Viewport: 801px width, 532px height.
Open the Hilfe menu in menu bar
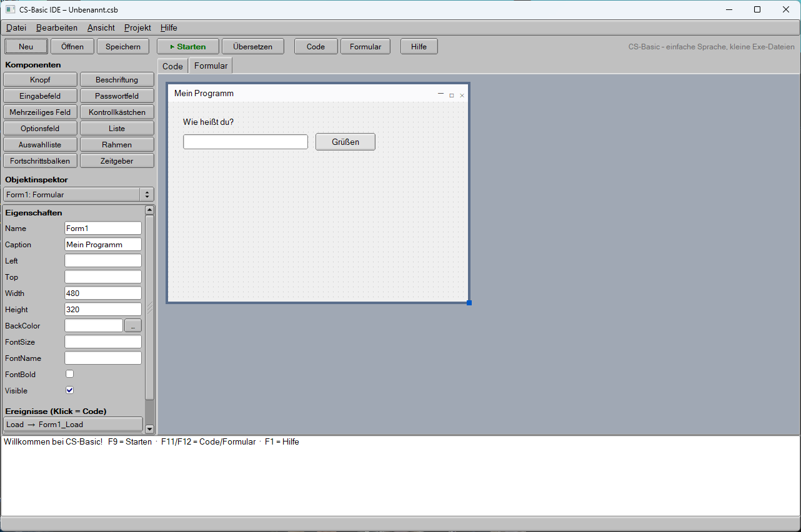click(169, 27)
